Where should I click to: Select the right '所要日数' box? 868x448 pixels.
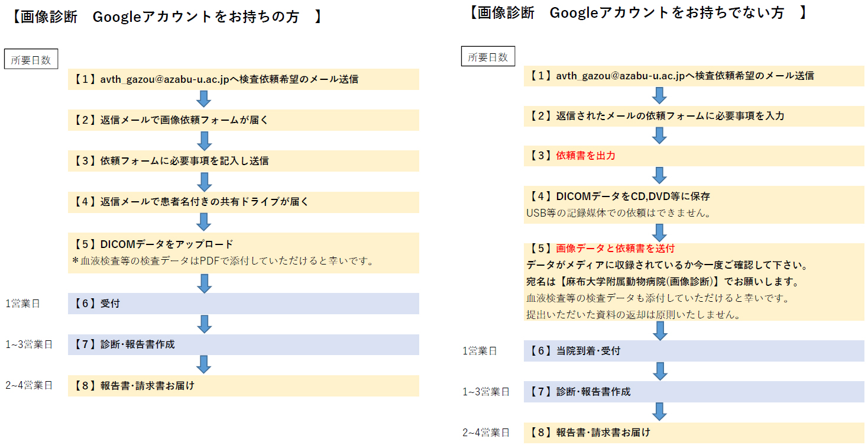coord(488,56)
